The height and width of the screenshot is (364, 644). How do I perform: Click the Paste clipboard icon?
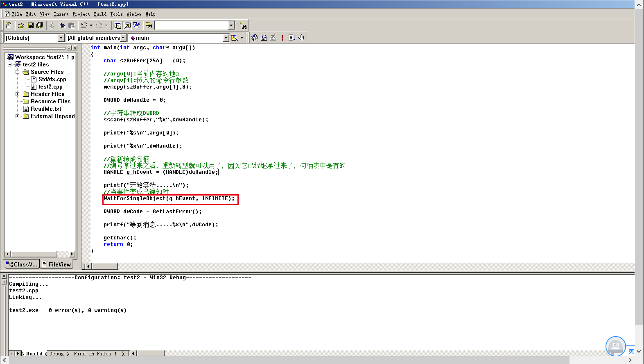coord(72,25)
